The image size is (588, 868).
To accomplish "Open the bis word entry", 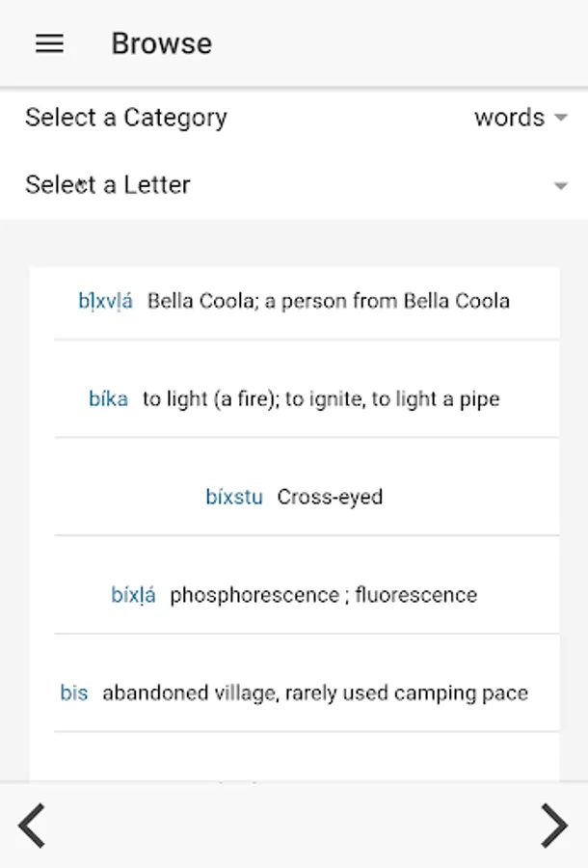I will point(73,693).
